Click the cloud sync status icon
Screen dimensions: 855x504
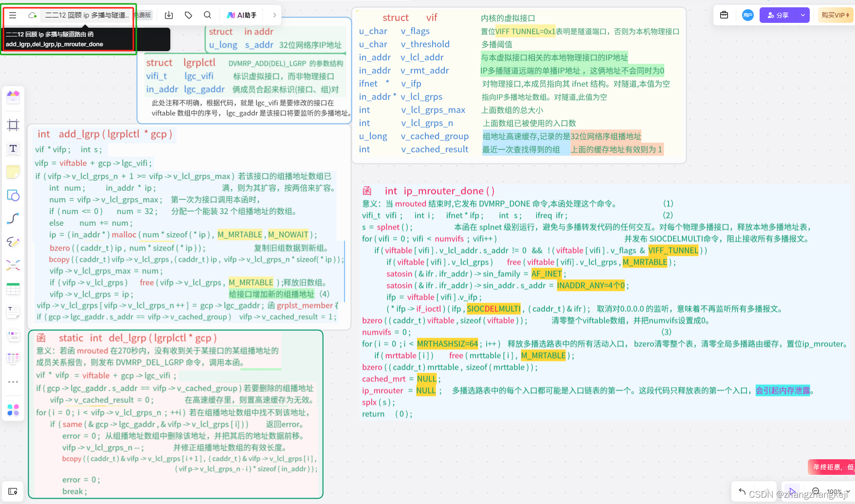(x=32, y=15)
